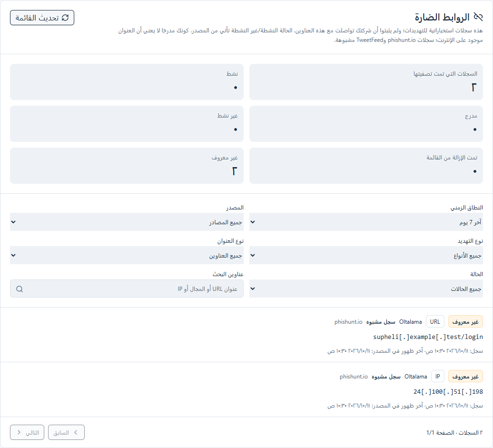This screenshot has width=493, height=448.
Task: Go to the next page with التالي
Action: pyautogui.click(x=27, y=432)
